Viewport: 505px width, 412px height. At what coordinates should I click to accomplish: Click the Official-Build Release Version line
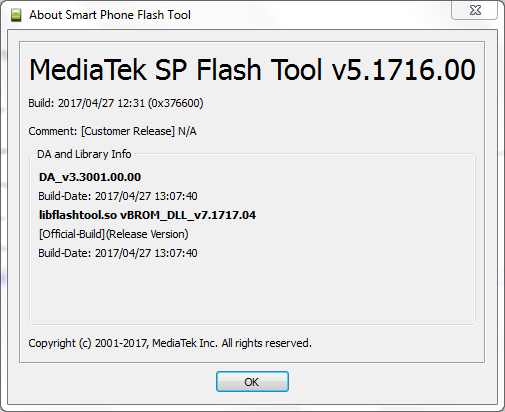tap(114, 234)
